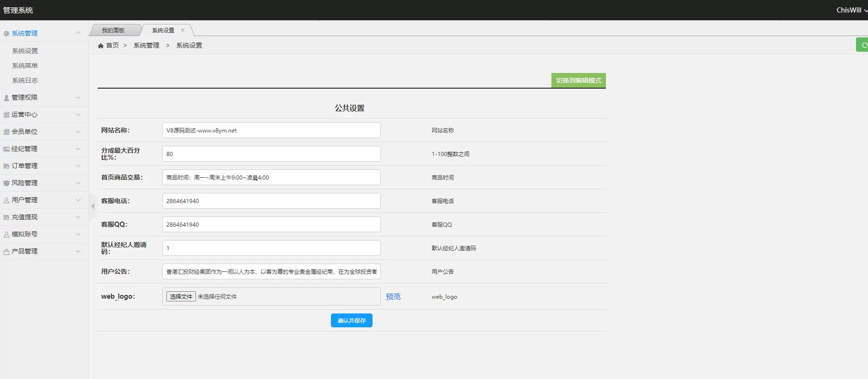Click the 管理权限 user icon
The height and width of the screenshot is (379, 868).
click(x=6, y=98)
